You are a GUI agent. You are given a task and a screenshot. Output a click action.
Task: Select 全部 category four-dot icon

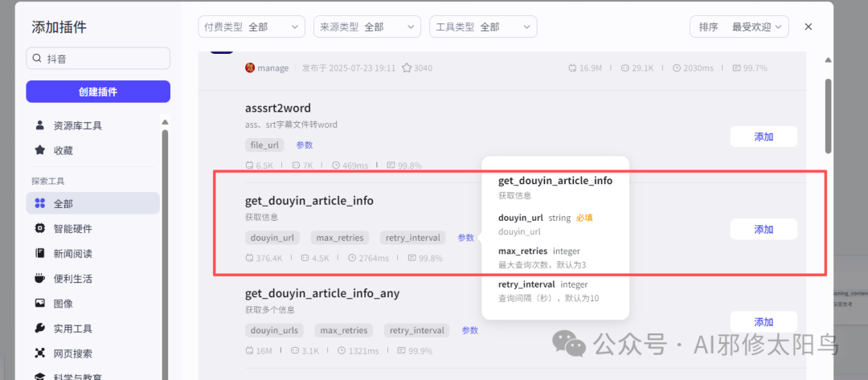[x=40, y=203]
